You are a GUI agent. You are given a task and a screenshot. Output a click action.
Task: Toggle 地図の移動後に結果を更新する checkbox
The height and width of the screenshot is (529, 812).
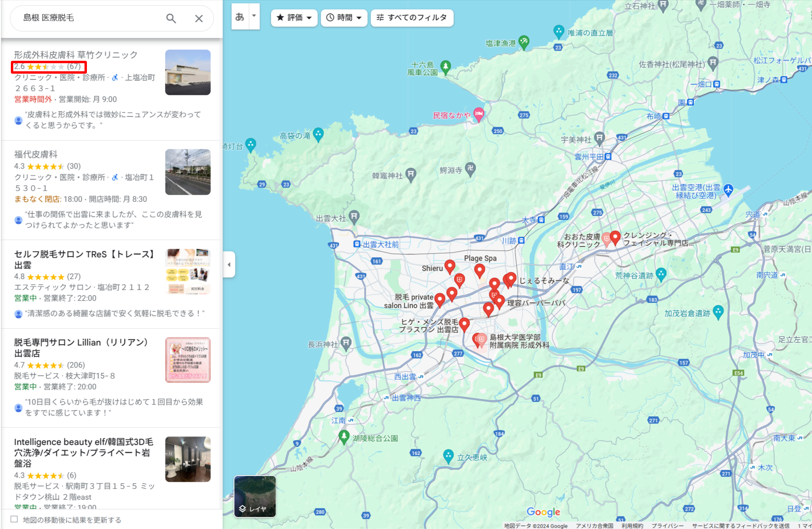coord(14,519)
